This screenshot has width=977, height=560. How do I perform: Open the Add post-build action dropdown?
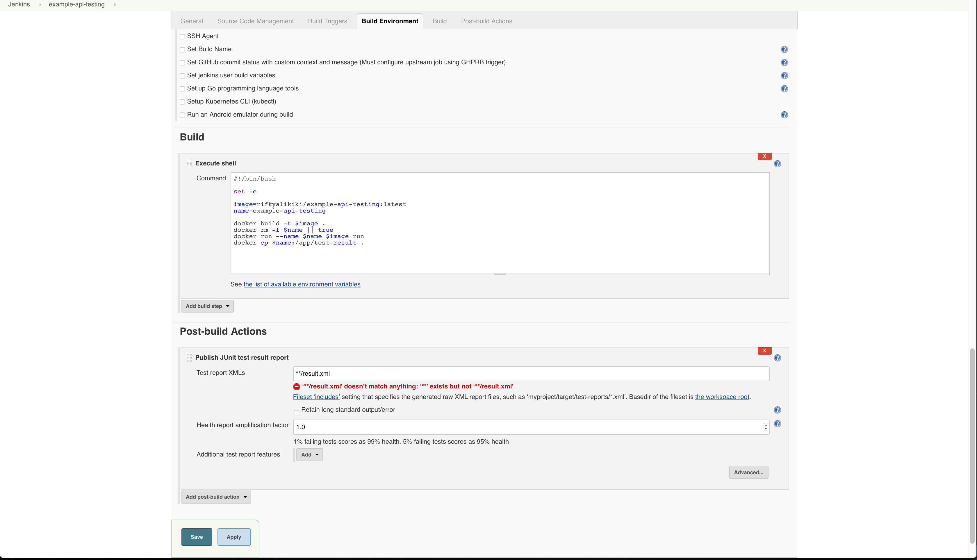point(216,497)
